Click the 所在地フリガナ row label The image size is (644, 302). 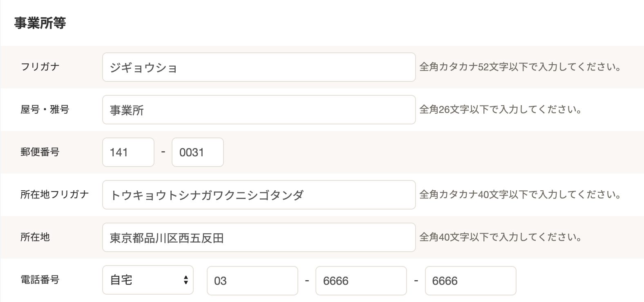pos(54,194)
